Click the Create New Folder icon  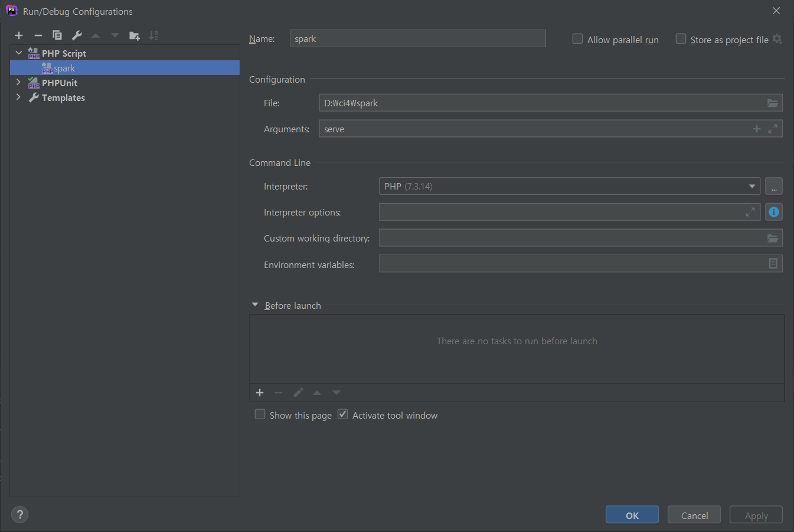tap(135, 35)
